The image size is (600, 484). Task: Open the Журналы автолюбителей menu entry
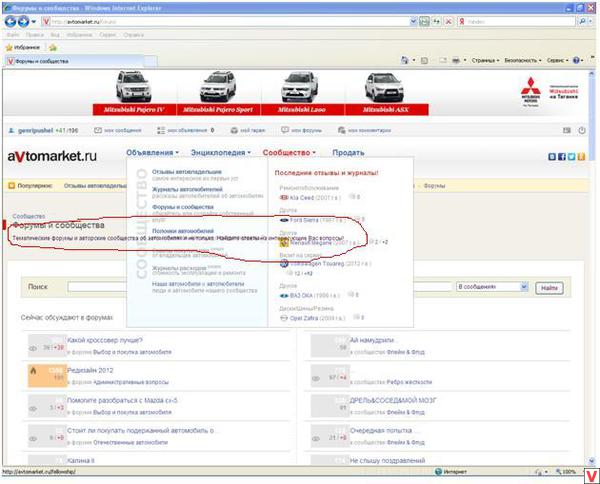tap(187, 189)
